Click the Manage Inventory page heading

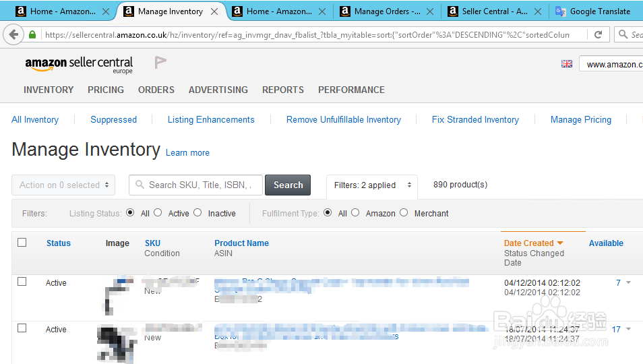[86, 150]
